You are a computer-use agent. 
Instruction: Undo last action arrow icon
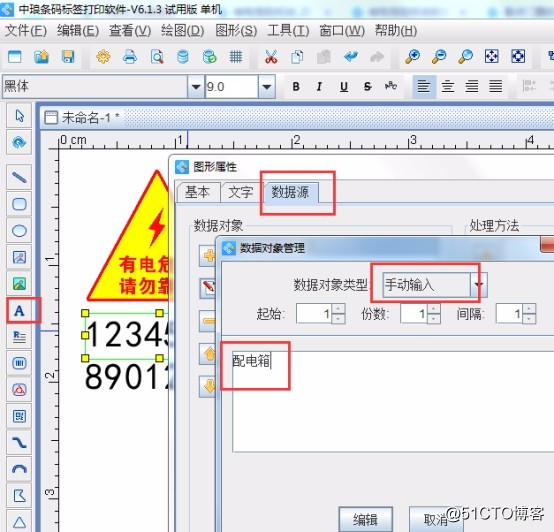(x=350, y=57)
